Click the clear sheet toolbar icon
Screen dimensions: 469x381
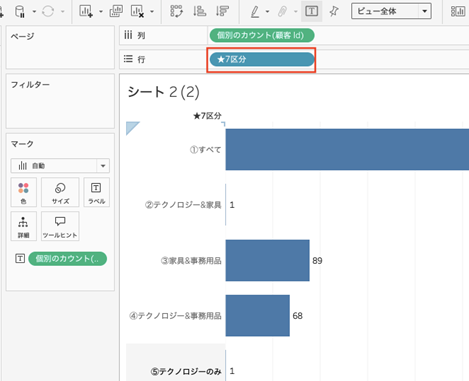pos(137,11)
